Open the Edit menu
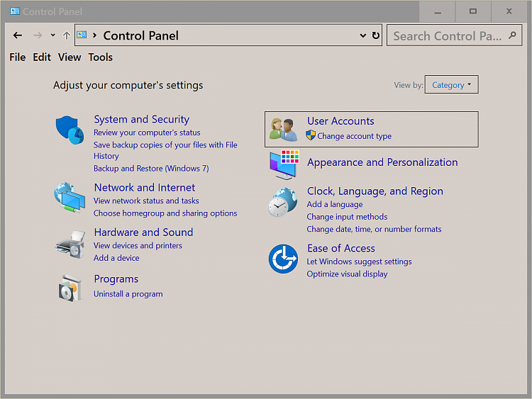The width and height of the screenshot is (532, 399). coord(42,57)
